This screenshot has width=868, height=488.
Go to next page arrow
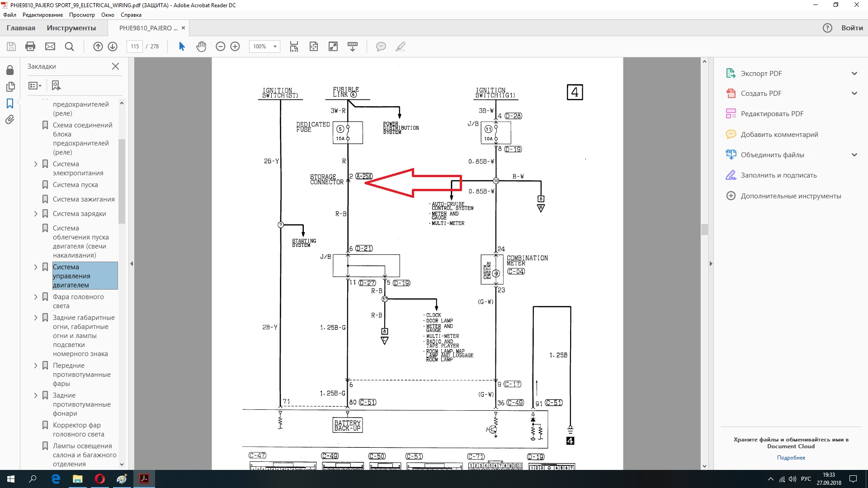[113, 46]
